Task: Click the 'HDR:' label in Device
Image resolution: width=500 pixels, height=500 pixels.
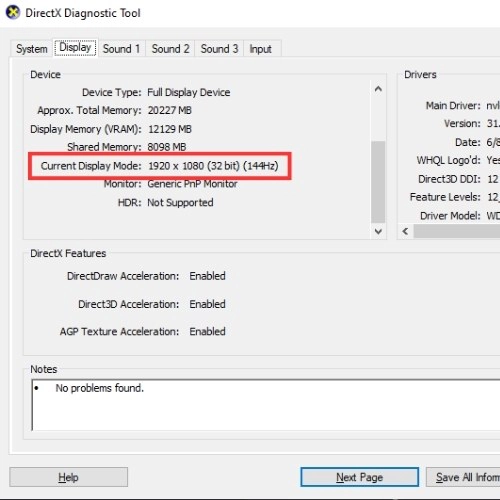Action: click(130, 202)
